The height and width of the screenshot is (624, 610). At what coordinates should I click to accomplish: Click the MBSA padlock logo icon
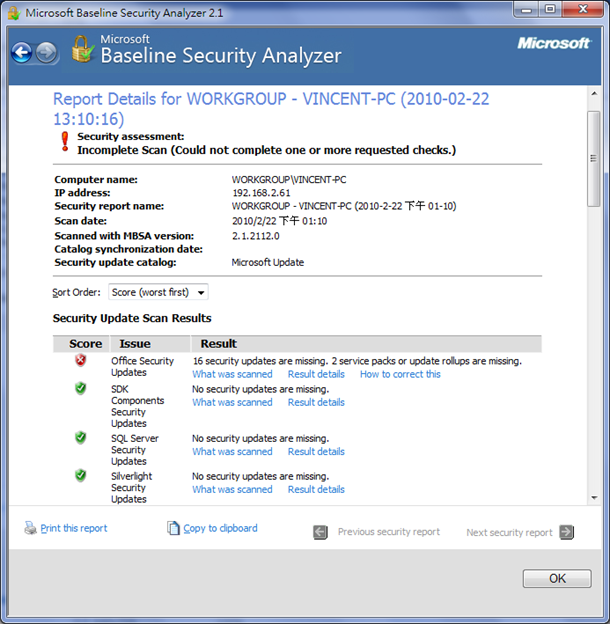pyautogui.click(x=83, y=49)
